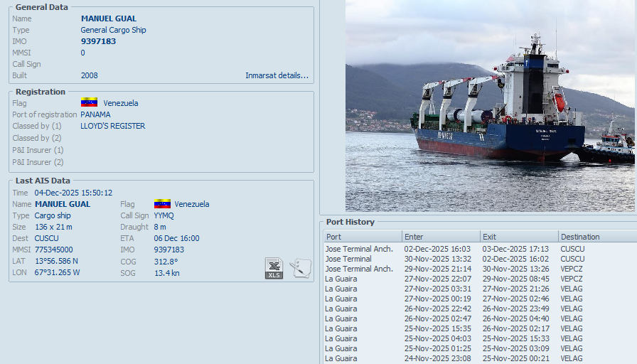
Task: Click exit time 03-Dec-2025 17:13
Action: pyautogui.click(x=515, y=249)
